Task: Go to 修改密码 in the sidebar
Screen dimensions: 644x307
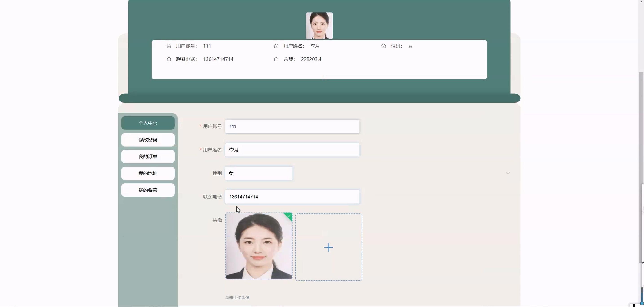Action: coord(148,140)
